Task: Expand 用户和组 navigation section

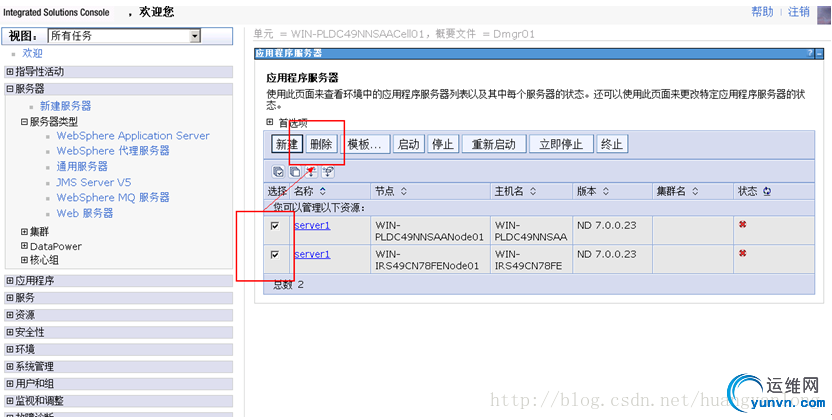Action: (10, 383)
